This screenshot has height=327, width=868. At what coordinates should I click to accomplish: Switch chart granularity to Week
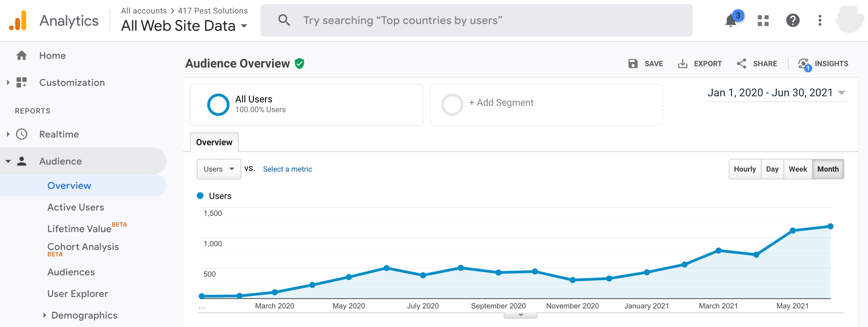tap(798, 169)
